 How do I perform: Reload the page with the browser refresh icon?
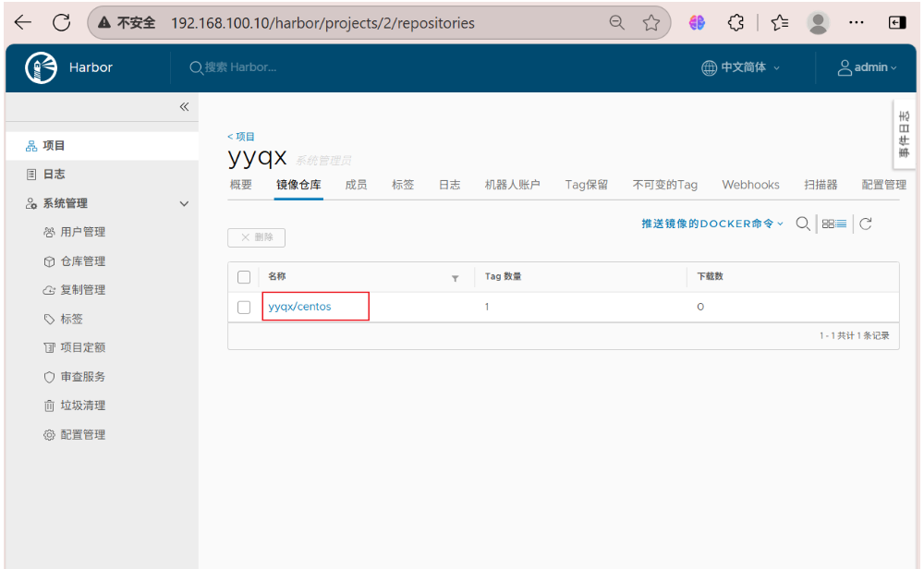pos(61,23)
